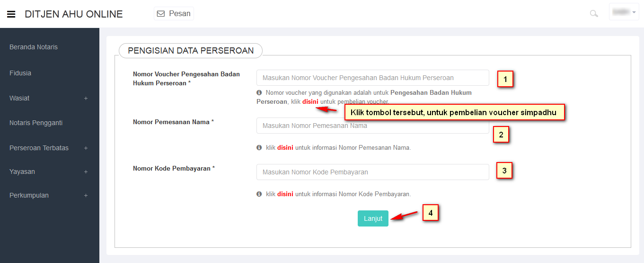
Task: Go to Beranda Notaris
Action: point(34,47)
